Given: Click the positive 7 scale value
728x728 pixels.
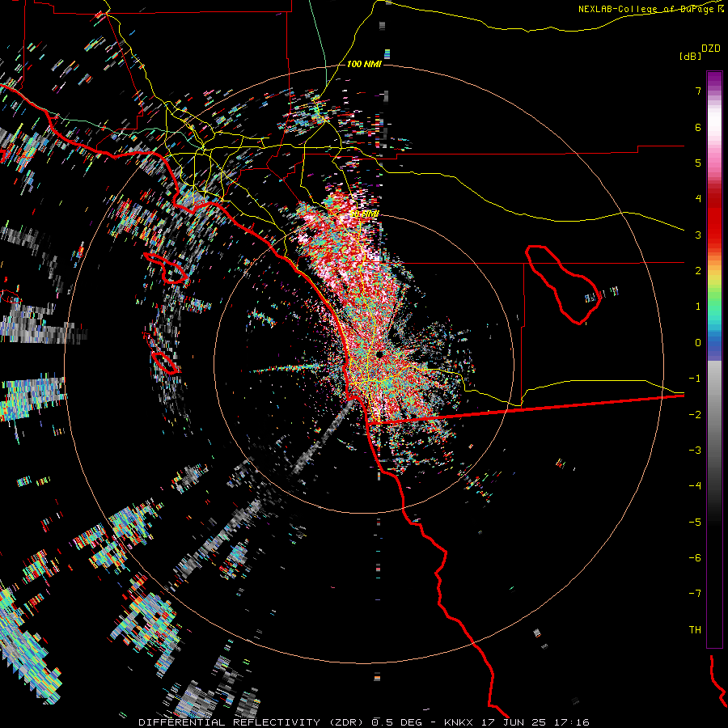Looking at the screenshot, I should click(x=698, y=91).
